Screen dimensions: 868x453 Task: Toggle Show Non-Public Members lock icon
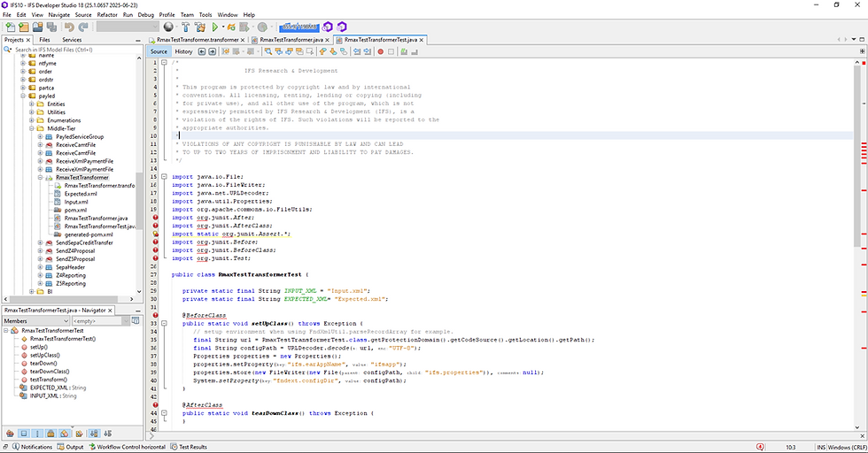(51, 434)
